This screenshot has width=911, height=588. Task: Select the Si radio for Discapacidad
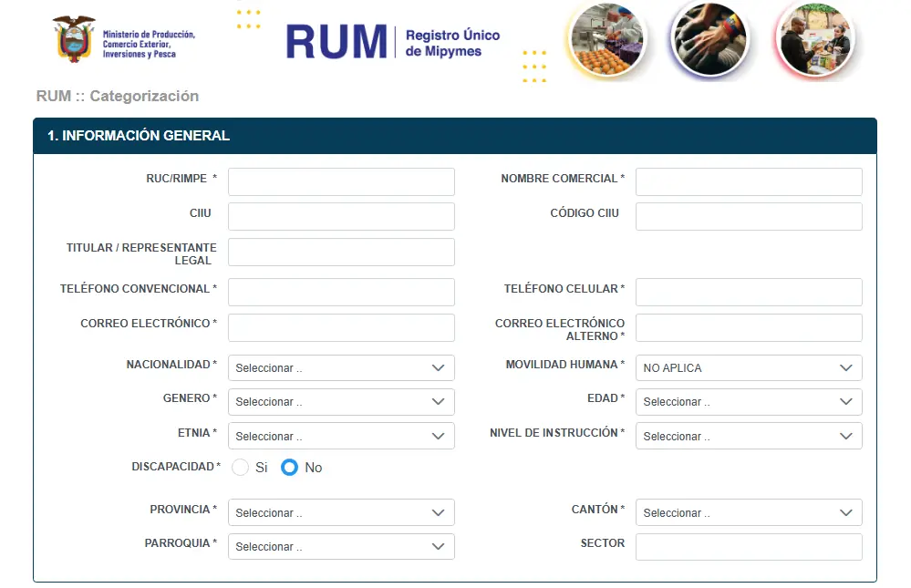[x=241, y=468]
